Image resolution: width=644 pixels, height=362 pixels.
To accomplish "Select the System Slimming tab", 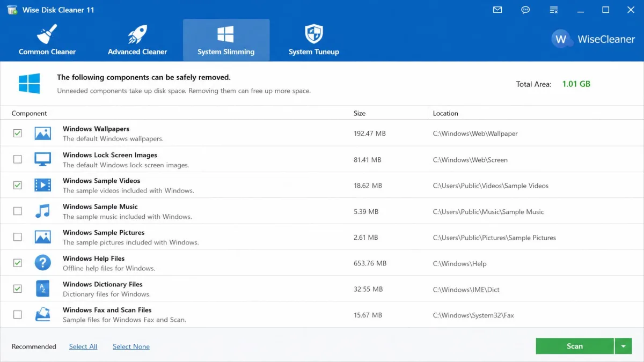I will point(226,40).
